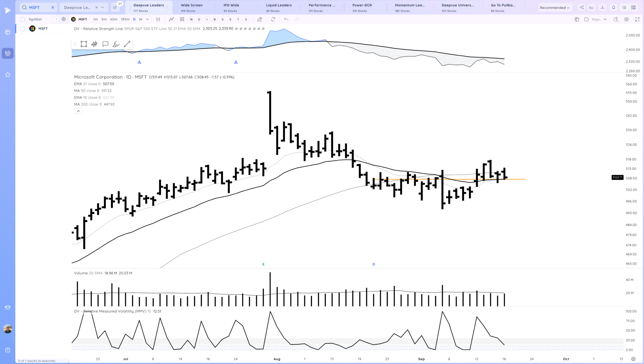Click the undo arrow in chart toolbar

286,19
